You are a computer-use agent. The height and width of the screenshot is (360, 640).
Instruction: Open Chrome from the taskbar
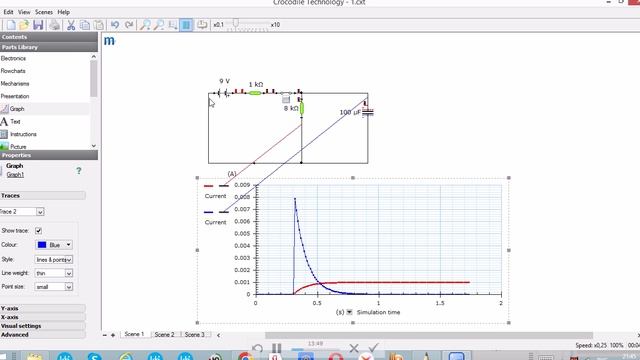245,356
